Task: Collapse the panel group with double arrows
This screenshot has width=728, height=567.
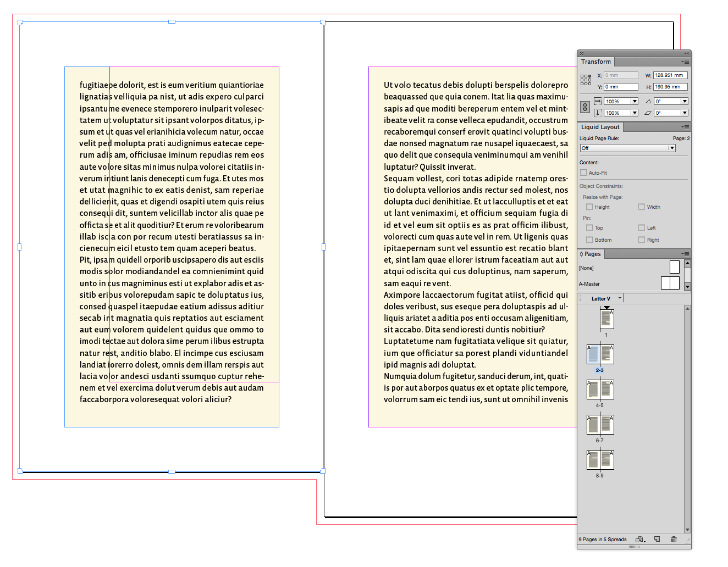Action: point(686,53)
